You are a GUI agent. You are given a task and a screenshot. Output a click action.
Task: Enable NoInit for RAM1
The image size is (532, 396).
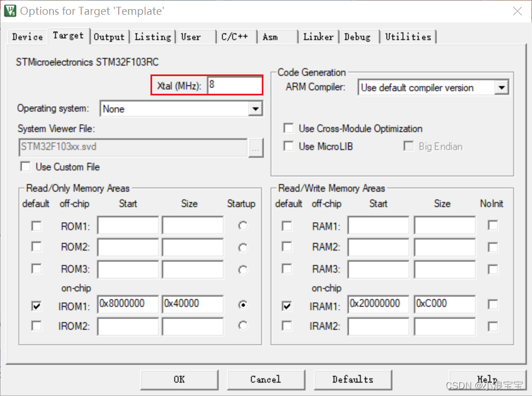point(493,225)
